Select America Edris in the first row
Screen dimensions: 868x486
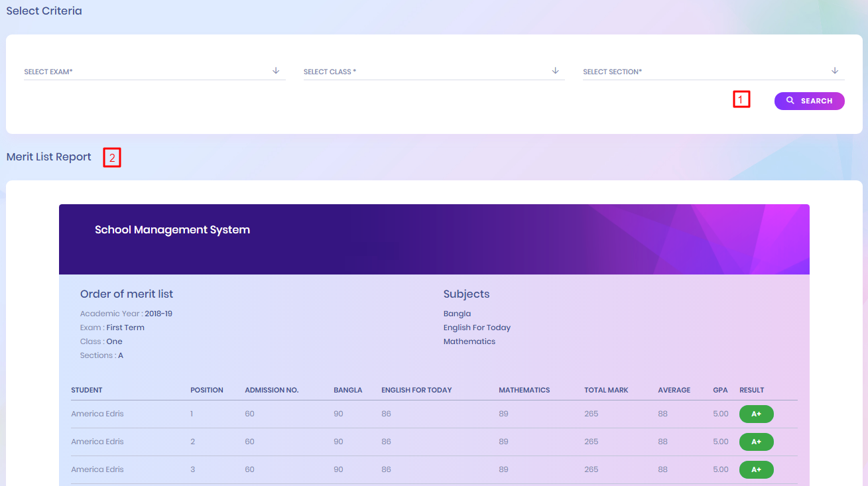point(97,414)
